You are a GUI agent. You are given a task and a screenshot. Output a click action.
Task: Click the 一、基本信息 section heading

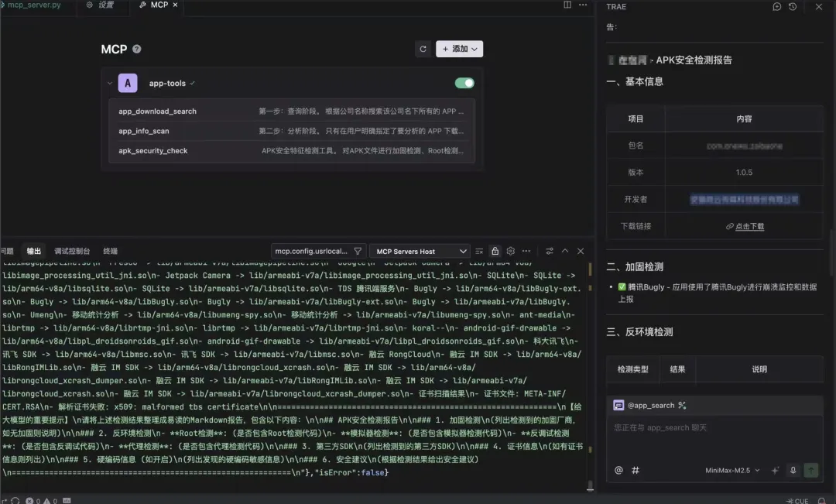click(x=635, y=81)
